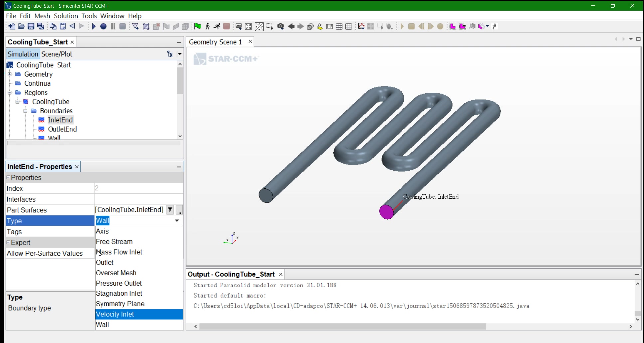644x343 pixels.
Task: Click the grey Stop square icon
Action: pos(123,26)
